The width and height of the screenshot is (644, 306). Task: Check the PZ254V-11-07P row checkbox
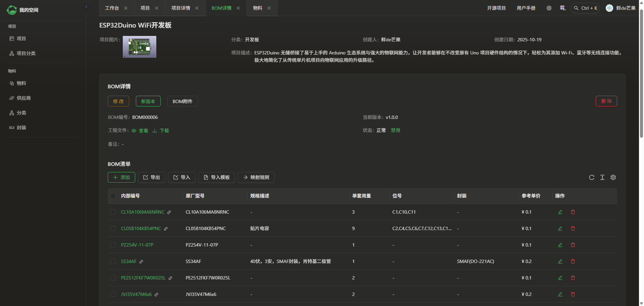(113, 245)
